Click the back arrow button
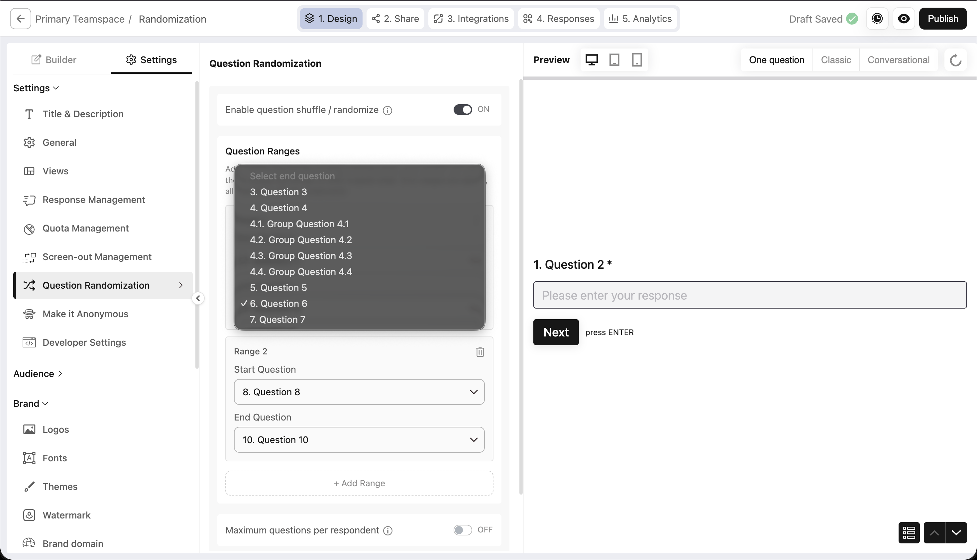The height and width of the screenshot is (560, 977). pos(20,19)
